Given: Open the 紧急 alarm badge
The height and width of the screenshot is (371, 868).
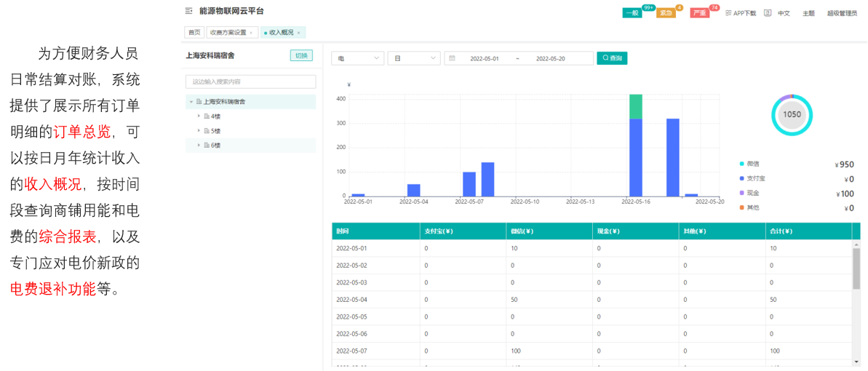Looking at the screenshot, I should (x=666, y=13).
